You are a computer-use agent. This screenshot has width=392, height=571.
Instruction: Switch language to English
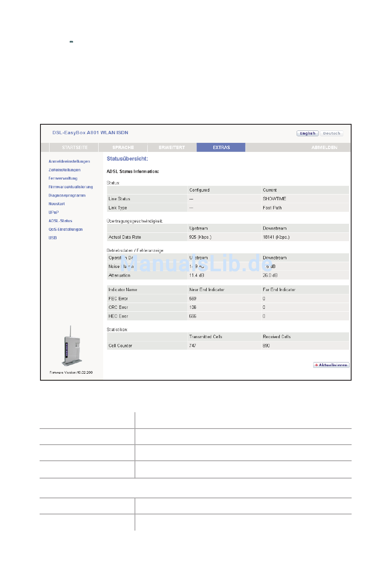tap(307, 133)
